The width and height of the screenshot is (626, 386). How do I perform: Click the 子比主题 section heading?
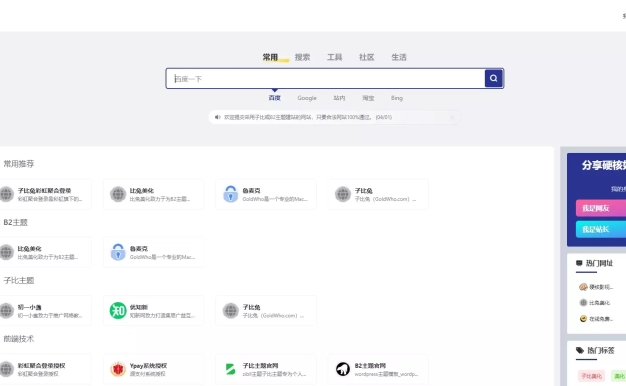click(x=19, y=281)
